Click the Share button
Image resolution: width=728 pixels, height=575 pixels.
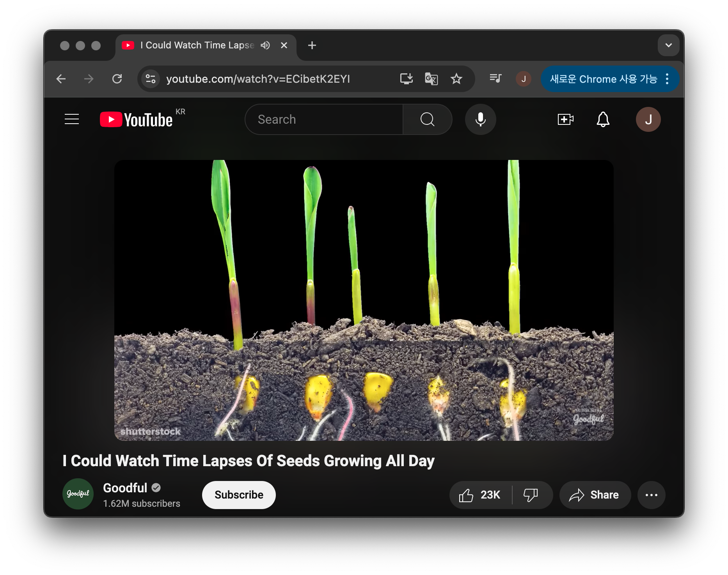tap(595, 495)
